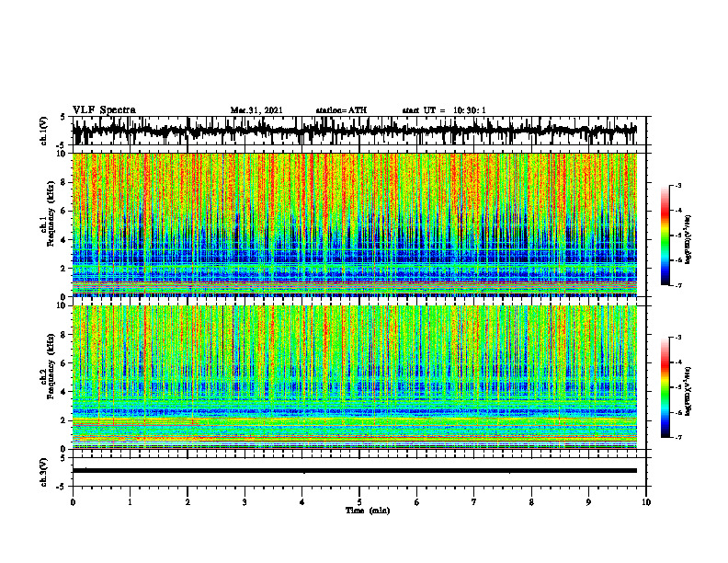The height and width of the screenshot is (563, 728).
Task: Click the ch.1 'Frequency (kHz)' axis label
Action: (x=51, y=213)
